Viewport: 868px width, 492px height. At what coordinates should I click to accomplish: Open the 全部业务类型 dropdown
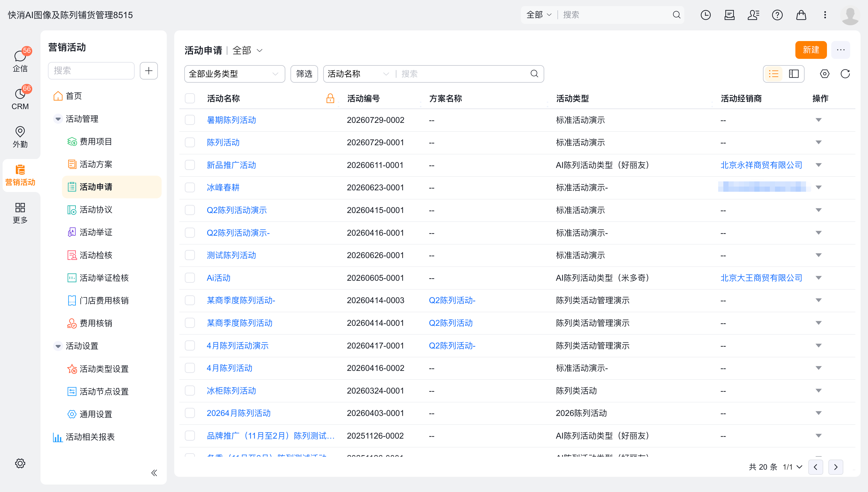pos(235,74)
